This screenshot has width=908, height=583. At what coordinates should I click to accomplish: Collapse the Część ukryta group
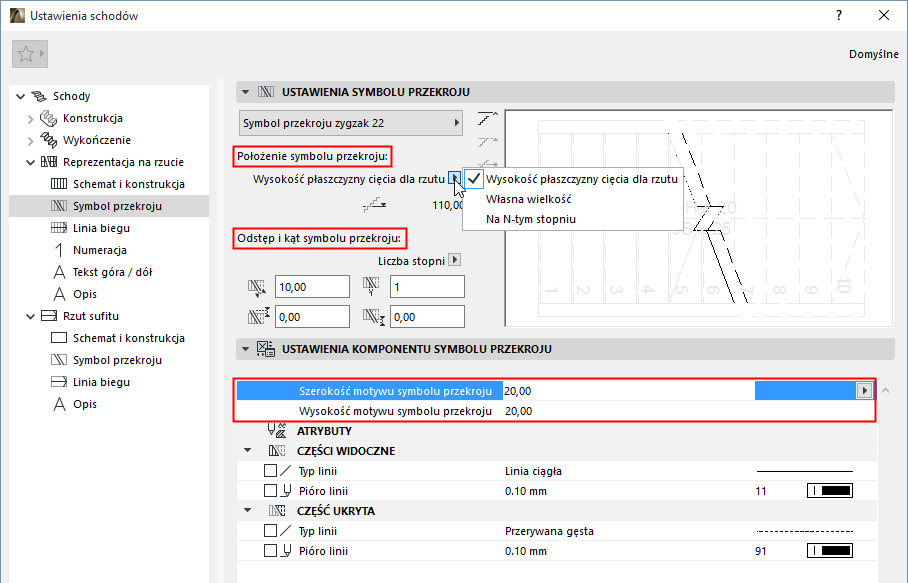pos(248,511)
